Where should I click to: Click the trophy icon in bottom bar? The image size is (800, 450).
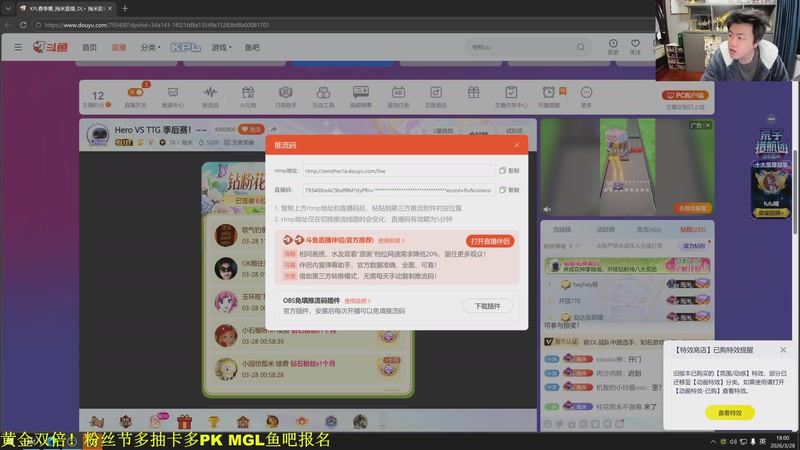point(213,422)
